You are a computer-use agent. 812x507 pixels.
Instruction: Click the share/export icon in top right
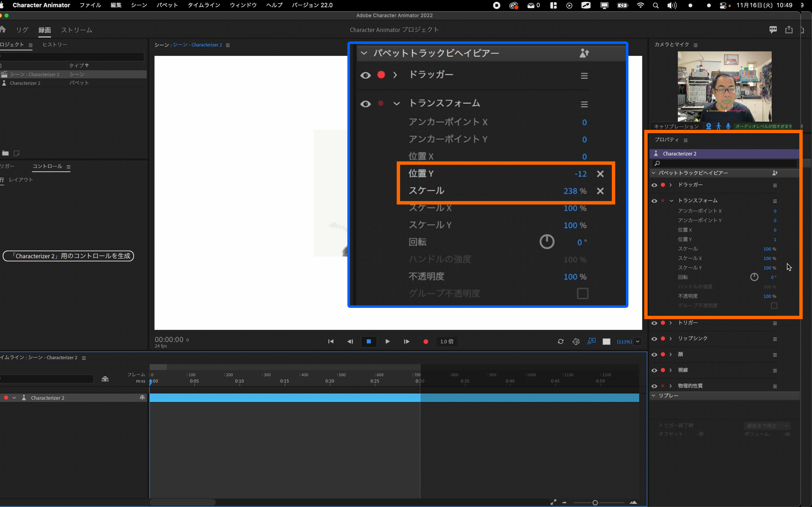pyautogui.click(x=789, y=30)
